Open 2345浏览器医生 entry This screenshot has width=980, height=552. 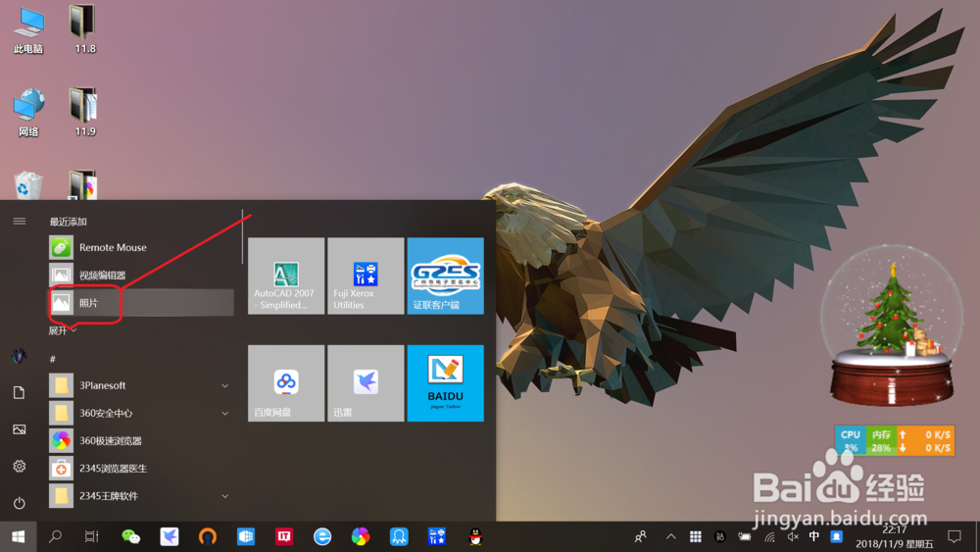[141, 469]
